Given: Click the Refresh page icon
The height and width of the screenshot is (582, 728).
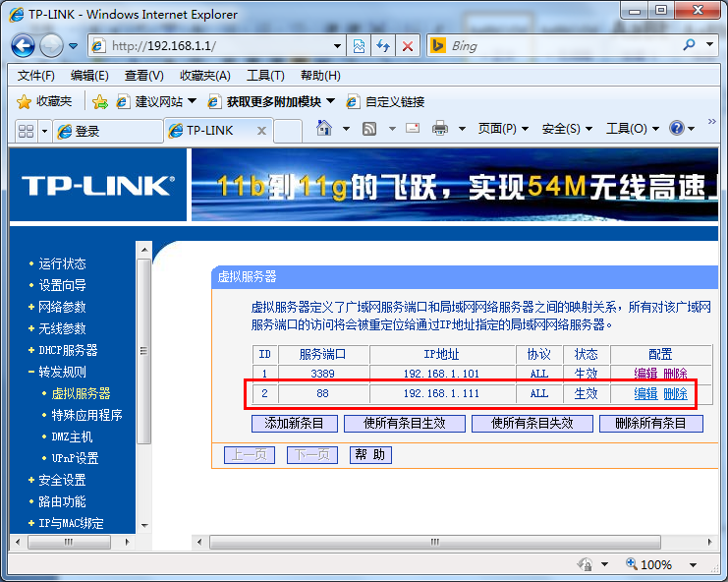Looking at the screenshot, I should click(383, 46).
